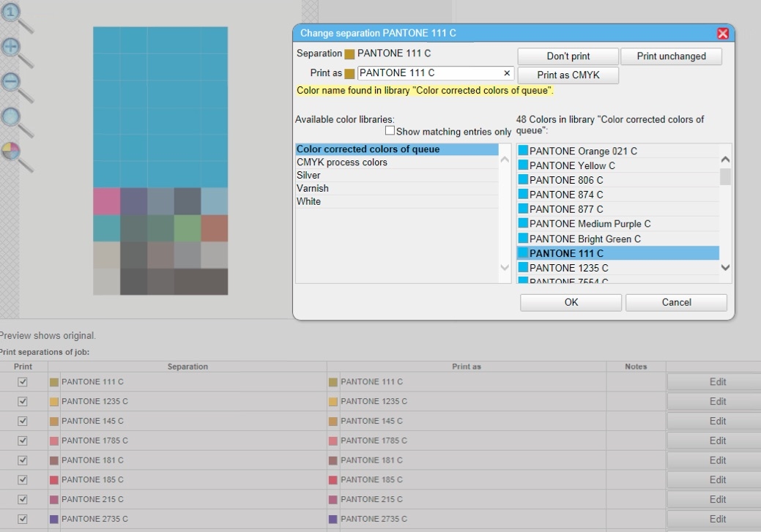Click the color list scroll down arrow
This screenshot has width=761, height=532.
[x=725, y=267]
